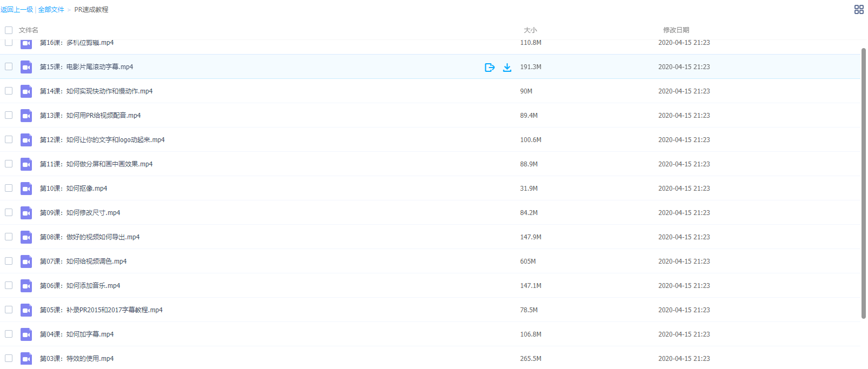Sort files by 修改日期 column
Image resolution: width=868 pixels, height=369 pixels.
click(x=676, y=30)
